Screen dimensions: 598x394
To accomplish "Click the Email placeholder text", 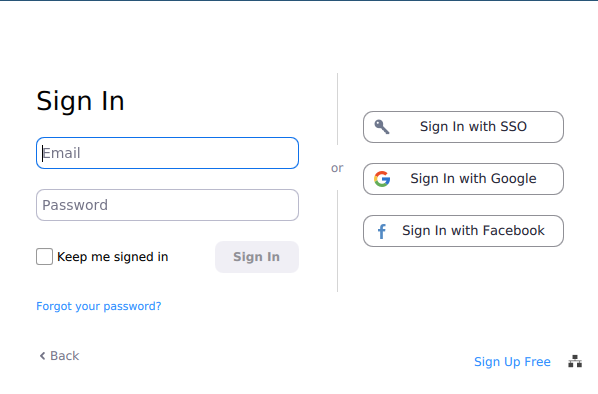I will (x=61, y=153).
